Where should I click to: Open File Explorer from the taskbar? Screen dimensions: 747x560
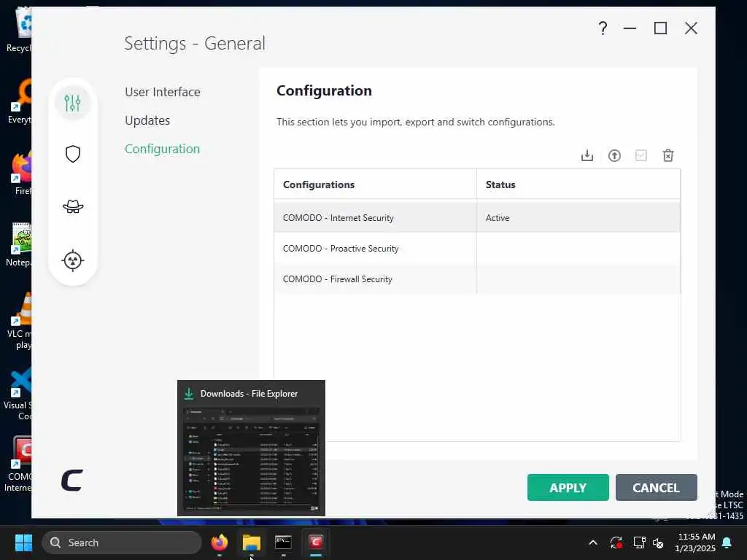pos(251,542)
